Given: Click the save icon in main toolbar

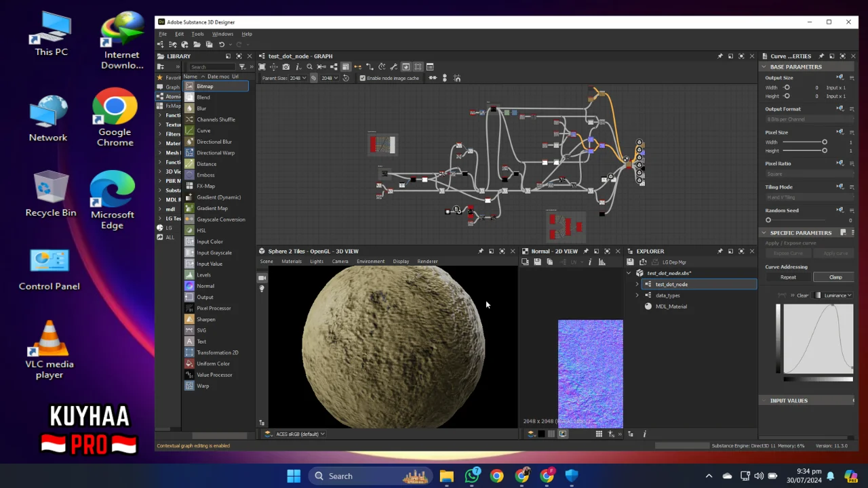Looking at the screenshot, I should 209,45.
